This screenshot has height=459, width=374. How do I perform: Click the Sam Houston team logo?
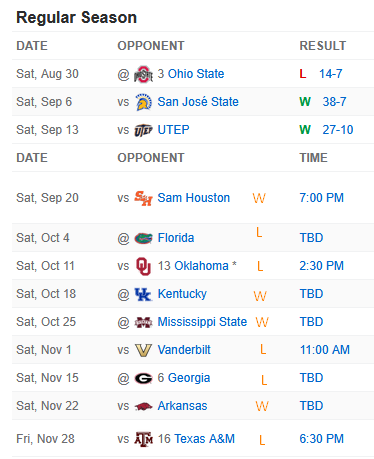pyautogui.click(x=143, y=198)
